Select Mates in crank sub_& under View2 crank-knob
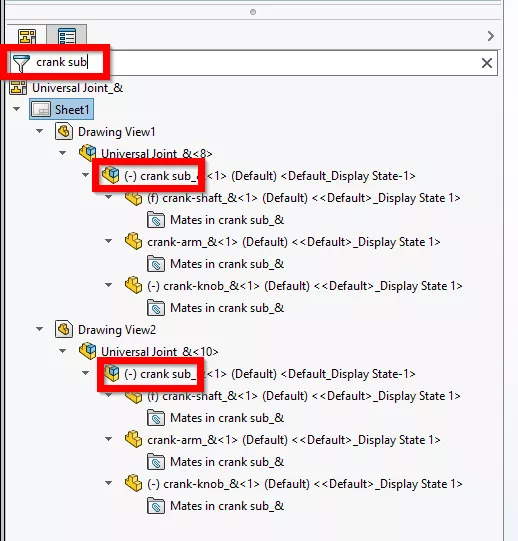The image size is (518, 541). point(227,506)
